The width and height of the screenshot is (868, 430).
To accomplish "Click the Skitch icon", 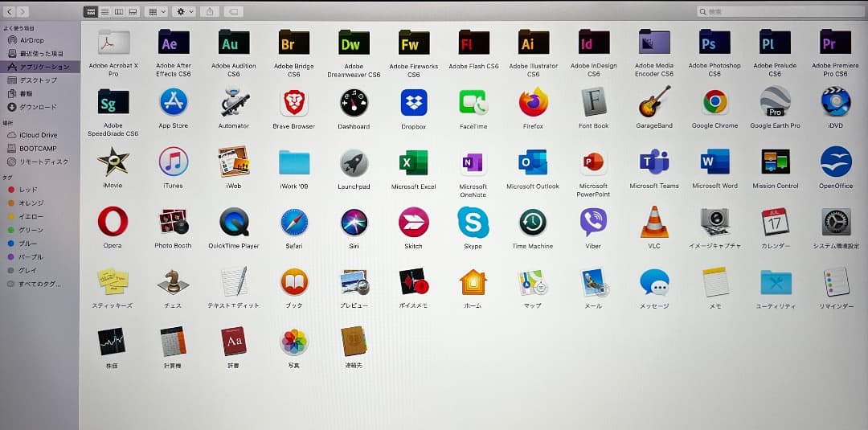I will (414, 222).
